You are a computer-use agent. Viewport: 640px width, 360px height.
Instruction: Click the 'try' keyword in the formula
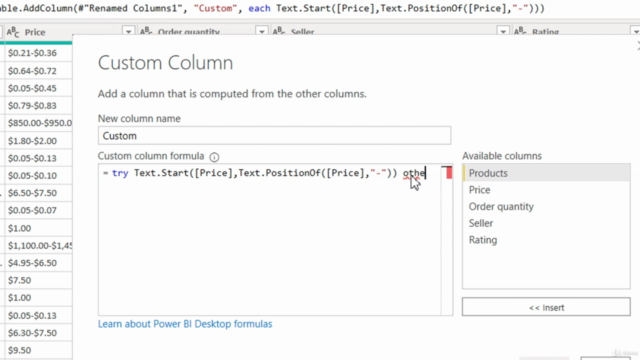pyautogui.click(x=120, y=173)
